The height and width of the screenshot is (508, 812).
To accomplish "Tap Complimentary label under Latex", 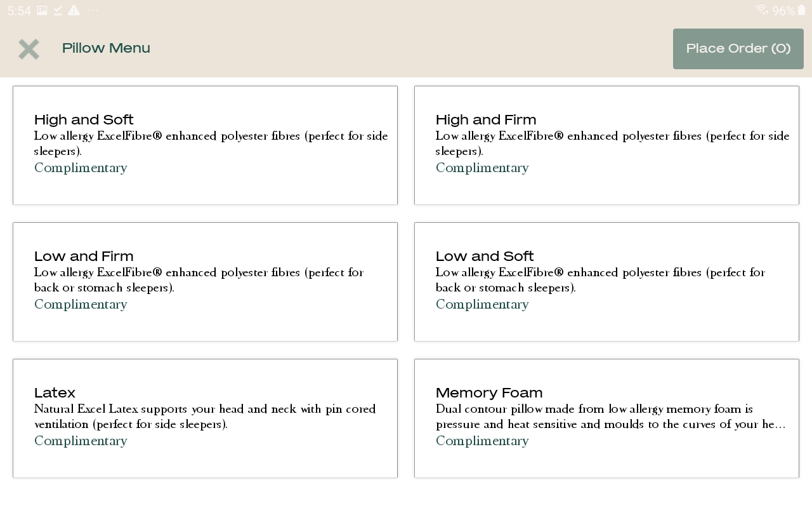I will [x=81, y=441].
